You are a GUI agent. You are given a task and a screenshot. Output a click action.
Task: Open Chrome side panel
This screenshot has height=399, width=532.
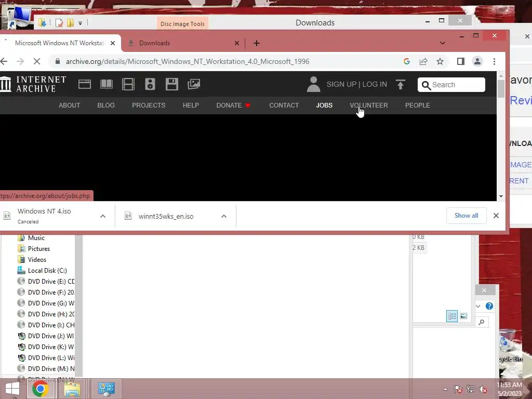[460, 61]
